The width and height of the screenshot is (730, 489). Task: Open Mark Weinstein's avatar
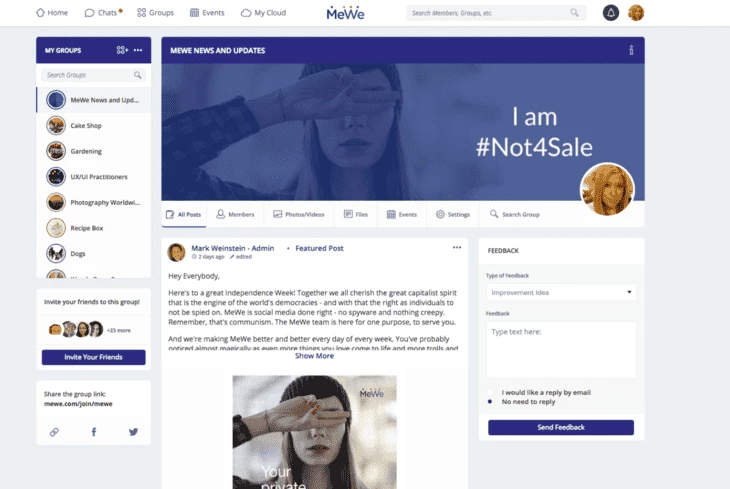176,252
